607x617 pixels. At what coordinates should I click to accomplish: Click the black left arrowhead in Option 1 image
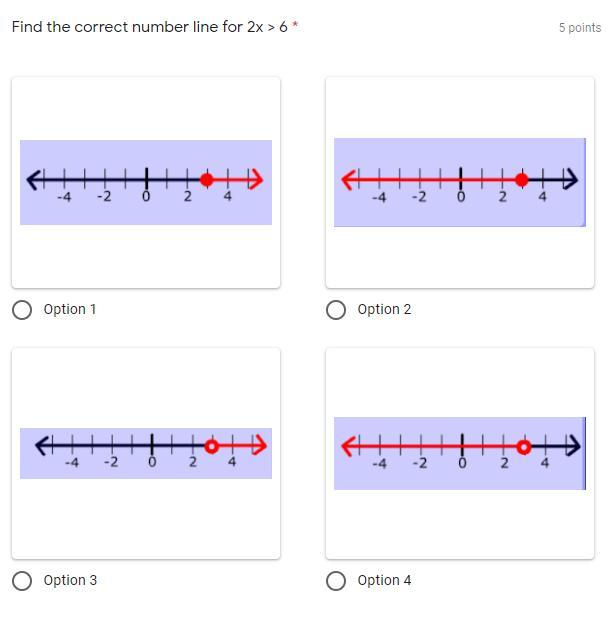pos(34,180)
